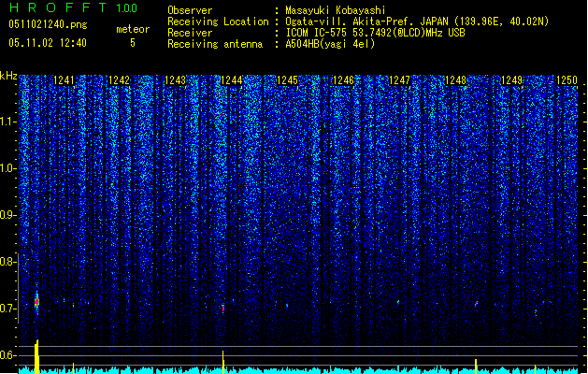Image resolution: width=588 pixels, height=374 pixels.
Task: Click the Ogata-vill. Akita-Pref. JAPAN location text
Action: 417,22
